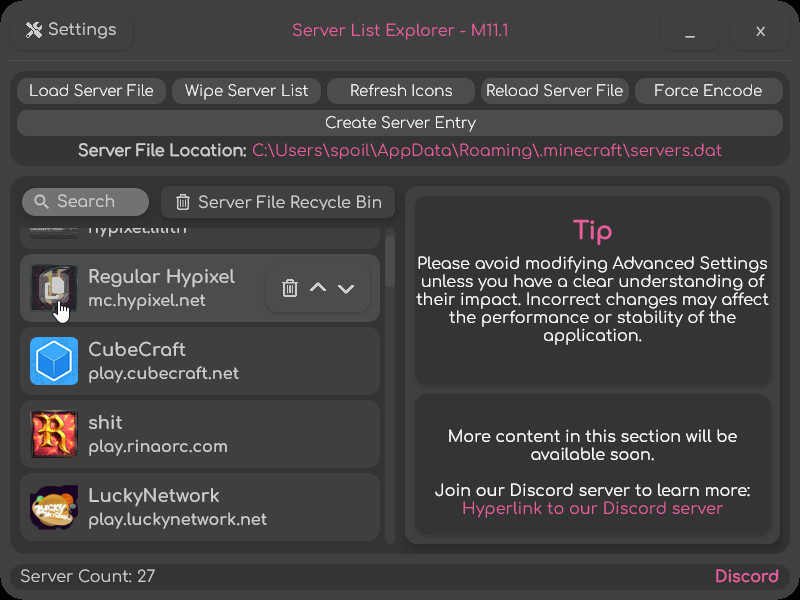Close the Server List Explorer window
Image resolution: width=800 pixels, height=600 pixels.
point(760,31)
